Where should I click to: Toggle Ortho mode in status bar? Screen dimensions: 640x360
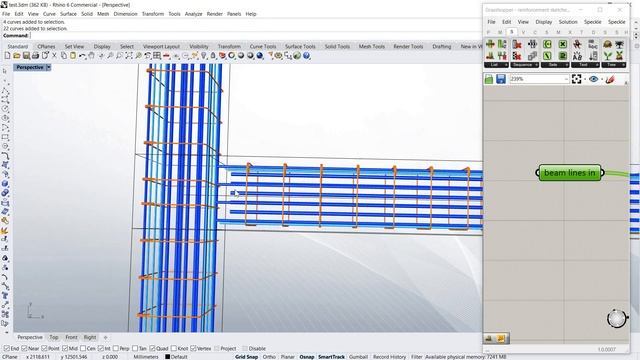pos(269,357)
